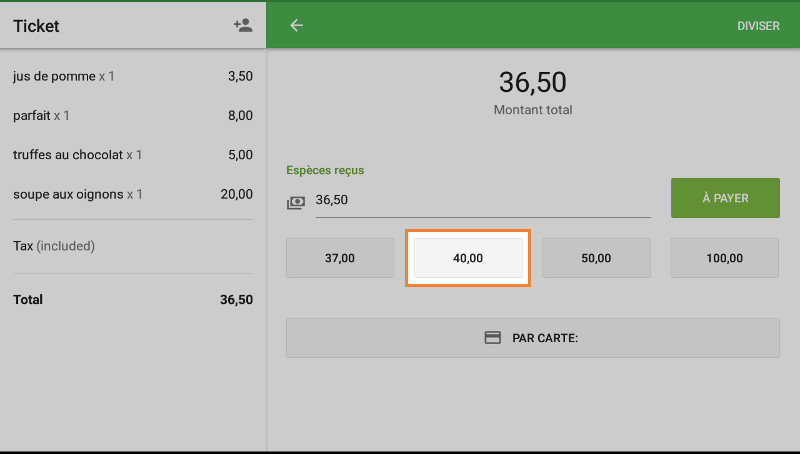Click the truffes au chocolat item
Image resolution: width=800 pixels, height=454 pixels.
132,155
